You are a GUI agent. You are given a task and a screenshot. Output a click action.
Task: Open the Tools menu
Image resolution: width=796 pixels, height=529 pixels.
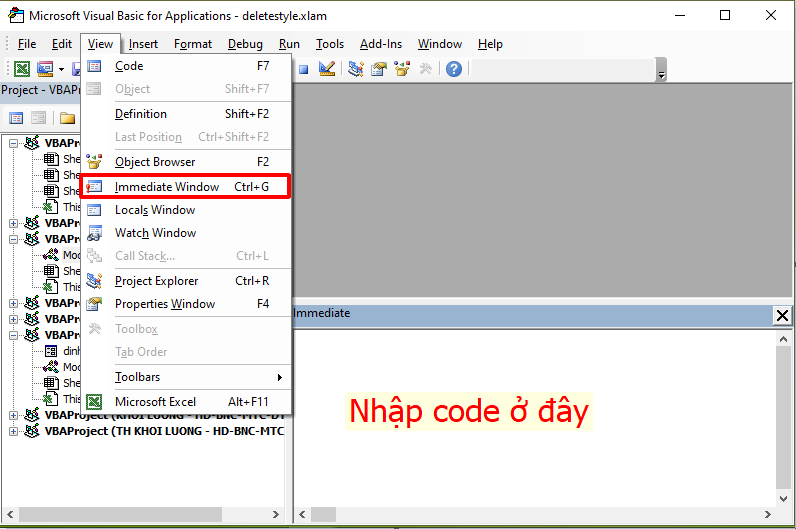point(330,44)
